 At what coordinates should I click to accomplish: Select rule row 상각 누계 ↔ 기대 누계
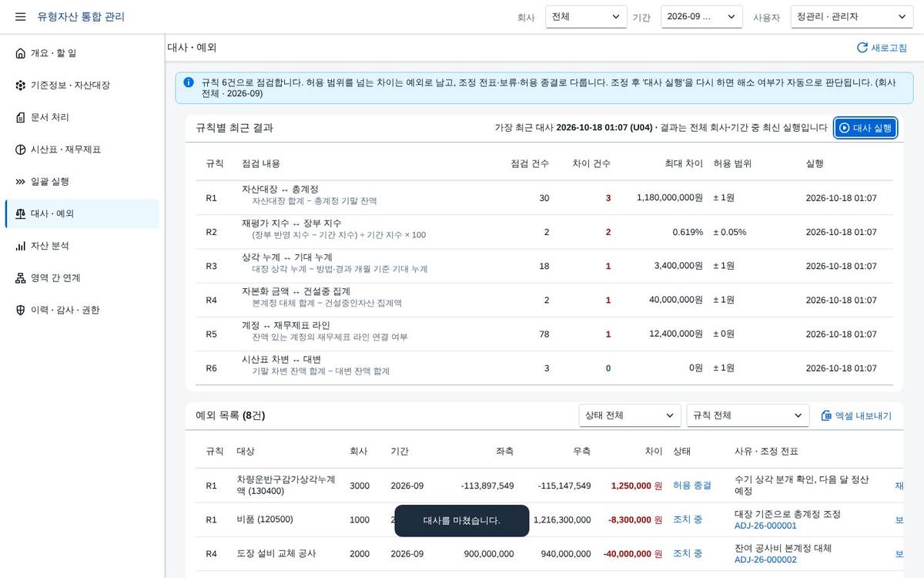point(544,266)
